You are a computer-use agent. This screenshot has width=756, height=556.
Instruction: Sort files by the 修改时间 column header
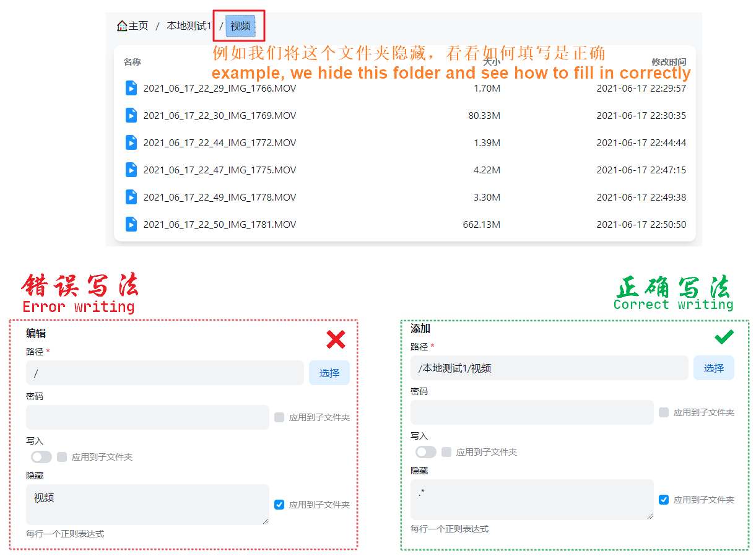pos(668,62)
